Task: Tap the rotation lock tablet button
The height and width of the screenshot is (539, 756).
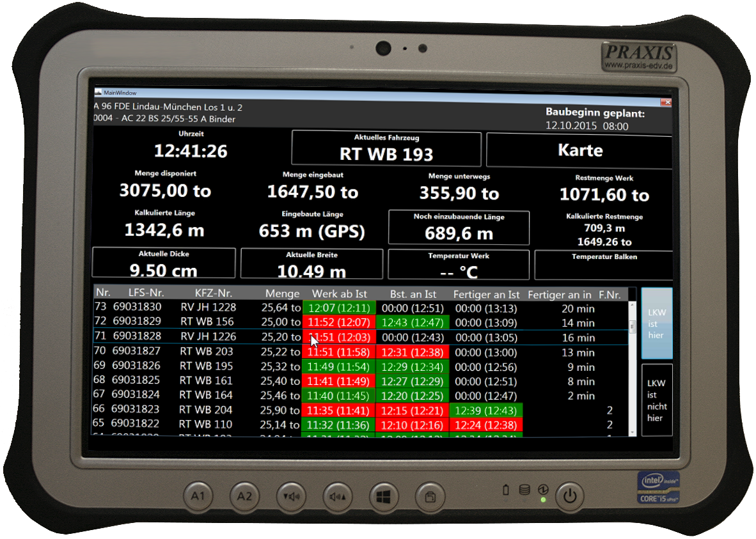Action: 430,496
